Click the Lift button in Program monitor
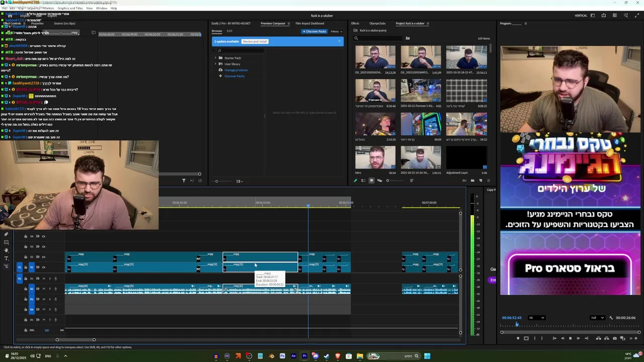The image size is (644, 362). click(x=599, y=338)
